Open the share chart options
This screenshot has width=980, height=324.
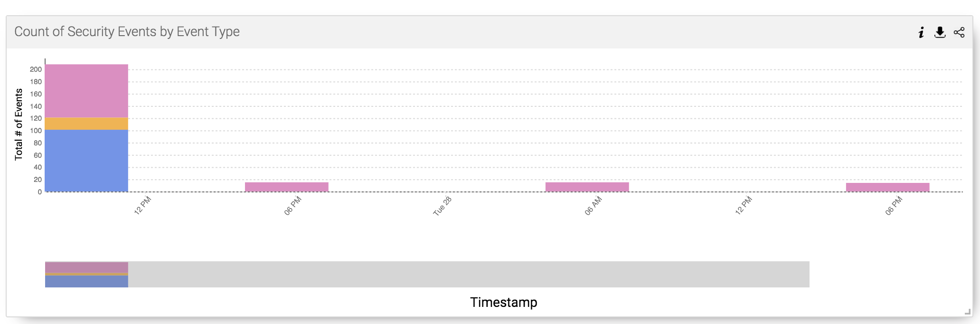959,32
